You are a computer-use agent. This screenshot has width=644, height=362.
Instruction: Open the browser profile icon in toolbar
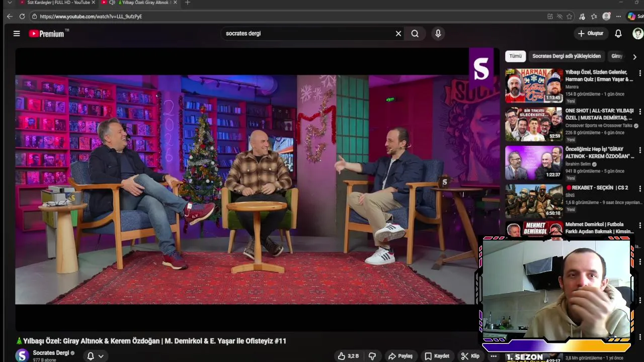pos(606,17)
